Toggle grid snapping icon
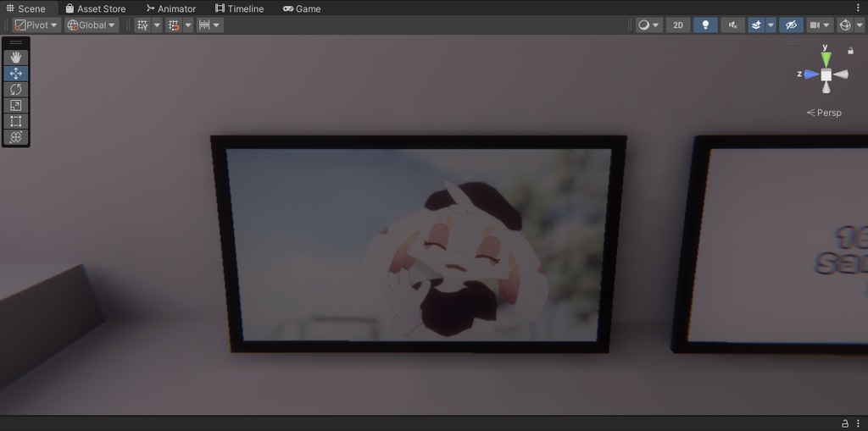868x431 pixels. [x=174, y=25]
